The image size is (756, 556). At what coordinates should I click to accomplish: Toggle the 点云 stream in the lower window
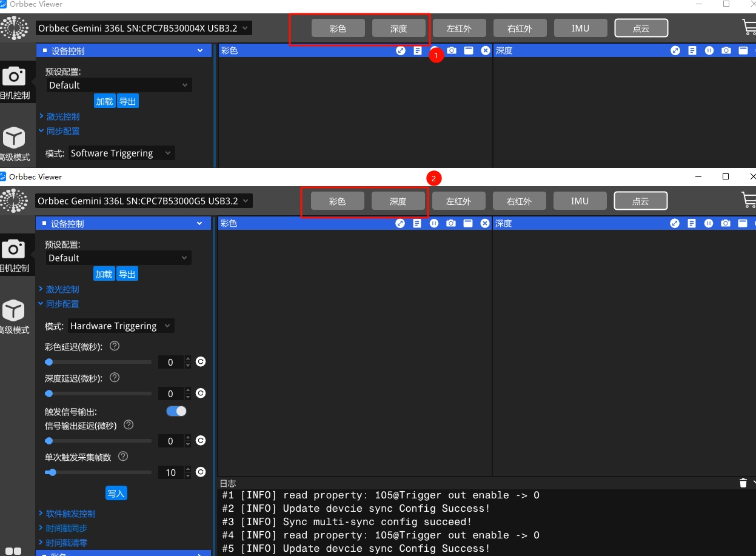tap(640, 201)
